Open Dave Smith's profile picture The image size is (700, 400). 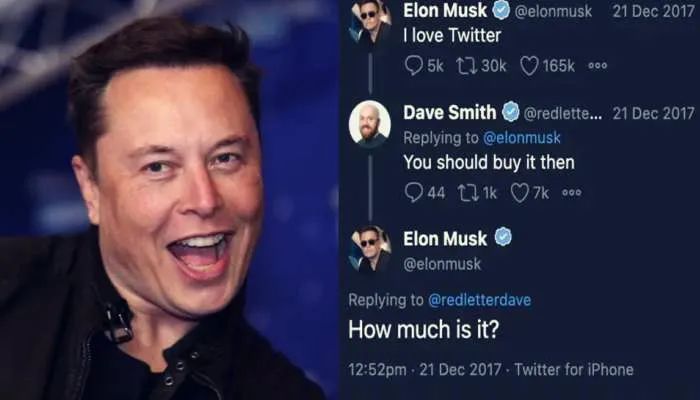[370, 124]
